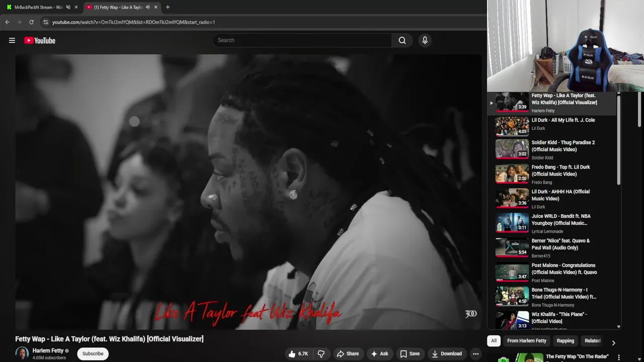Screen dimensions: 644x362
Task: Play Lil Durk AHHH HA playlist item
Action: [x=553, y=199]
